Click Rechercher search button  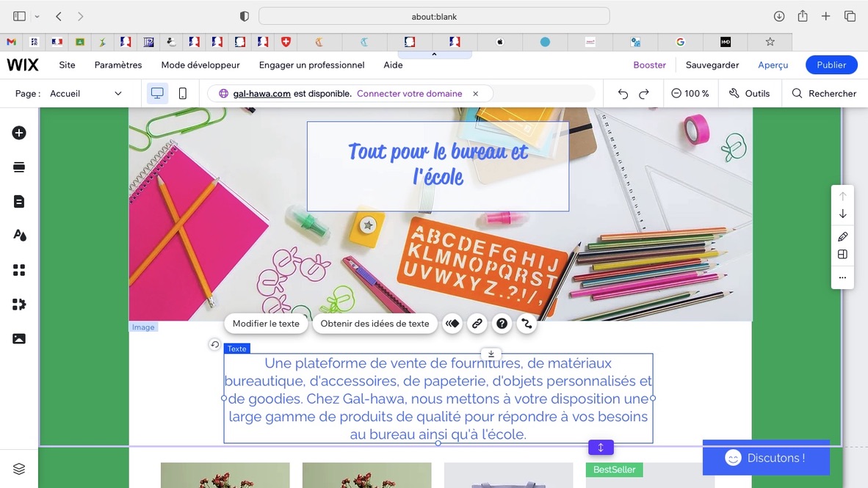(x=824, y=93)
